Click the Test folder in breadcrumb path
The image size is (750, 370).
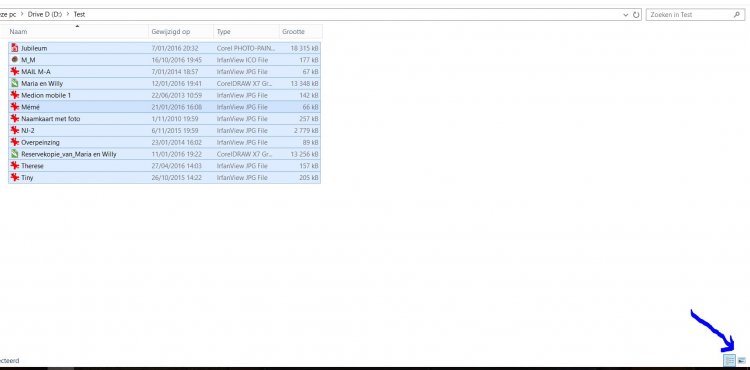click(79, 14)
